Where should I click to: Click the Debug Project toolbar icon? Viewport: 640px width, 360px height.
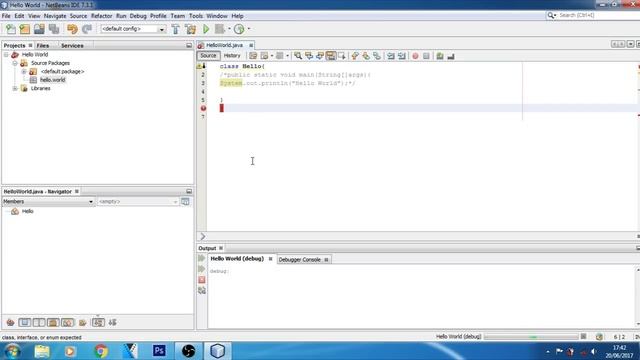point(220,29)
